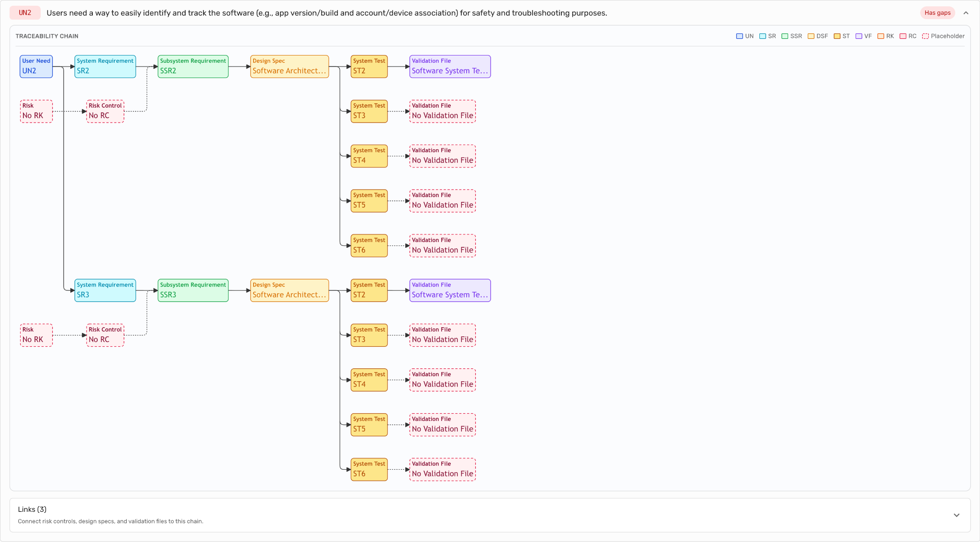Click the RC legend color swatch

(x=903, y=36)
